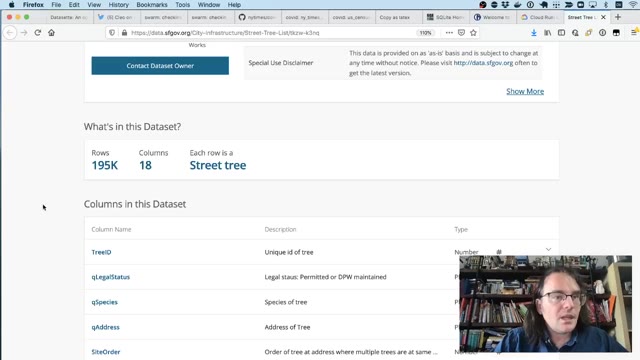Open the Firefox application menu
Image resolution: width=640 pixels, height=360 pixels.
[33, 5]
